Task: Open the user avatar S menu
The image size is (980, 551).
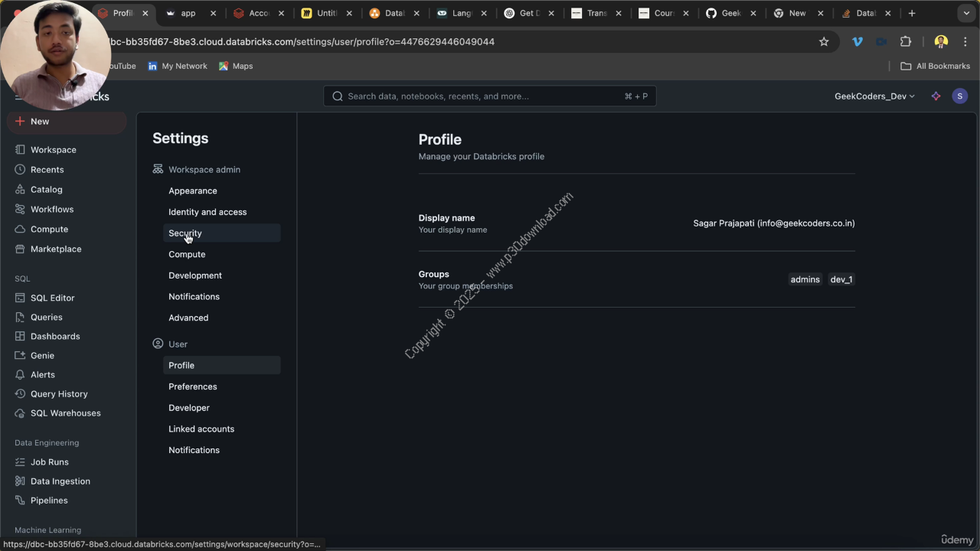Action: pyautogui.click(x=960, y=96)
